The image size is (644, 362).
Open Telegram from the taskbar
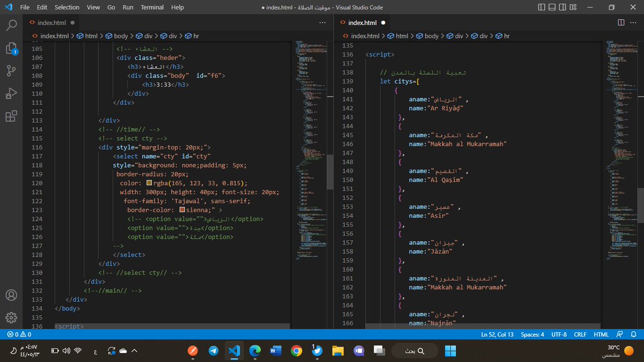coord(213,351)
